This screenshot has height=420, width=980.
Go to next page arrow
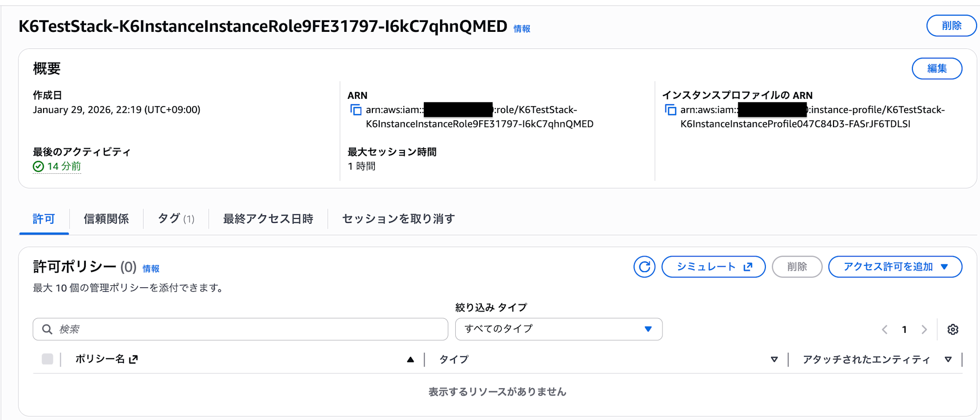(x=924, y=329)
